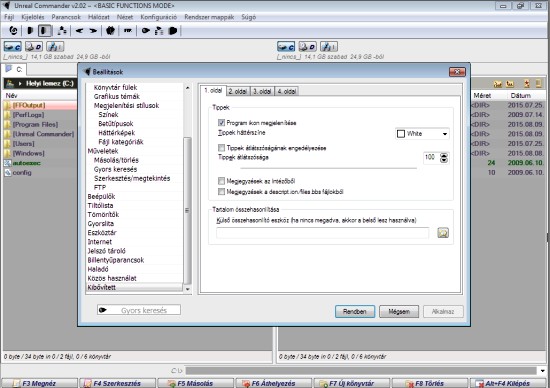Click the F3 Megnéz function button
This screenshot has width=550, height=388.
click(x=39, y=383)
